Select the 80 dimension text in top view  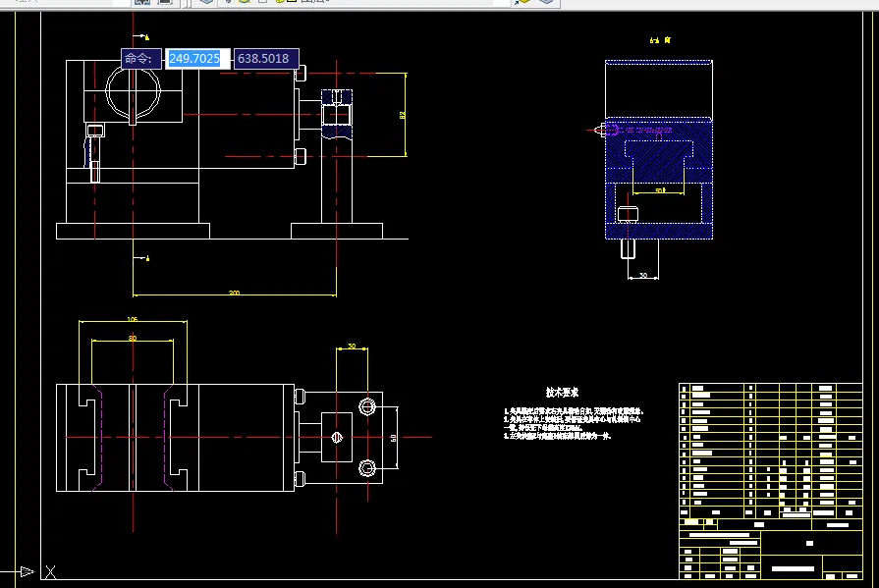(x=133, y=338)
